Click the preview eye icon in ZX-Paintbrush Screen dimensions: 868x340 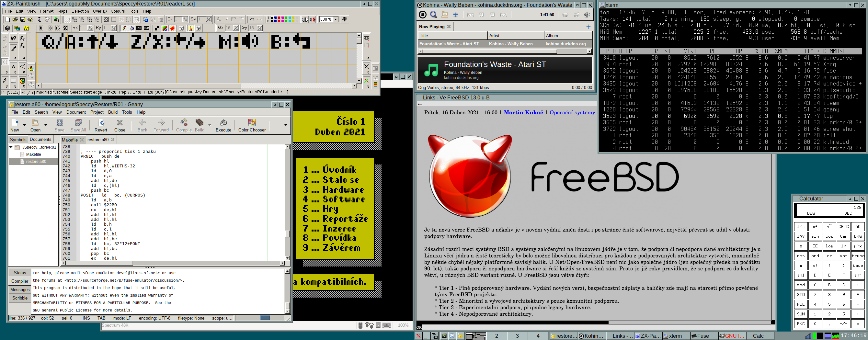pyautogui.click(x=344, y=19)
